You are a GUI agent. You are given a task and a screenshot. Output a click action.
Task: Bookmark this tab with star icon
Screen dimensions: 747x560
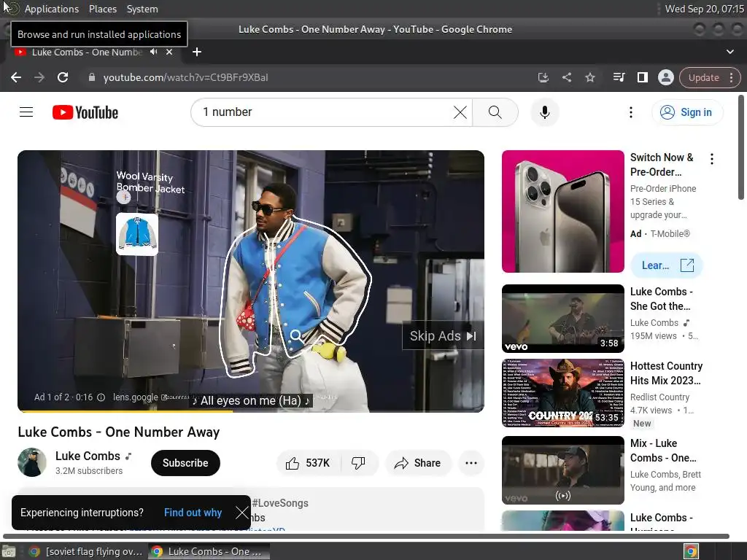[x=589, y=77]
